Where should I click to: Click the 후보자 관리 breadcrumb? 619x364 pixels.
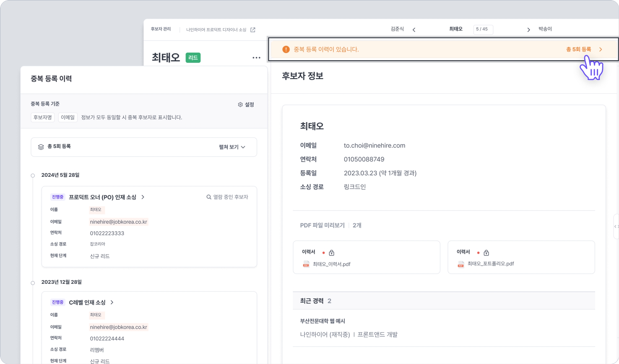point(161,29)
